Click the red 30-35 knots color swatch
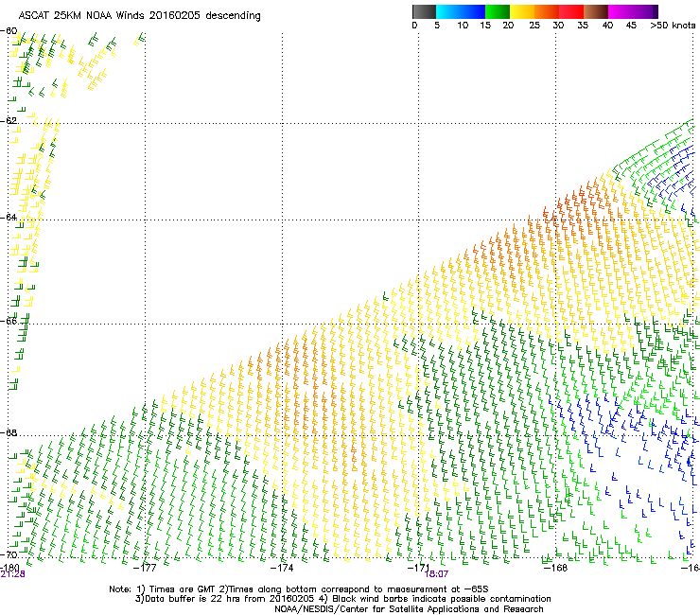Image resolution: width=700 pixels, height=615 pixels. 571,11
